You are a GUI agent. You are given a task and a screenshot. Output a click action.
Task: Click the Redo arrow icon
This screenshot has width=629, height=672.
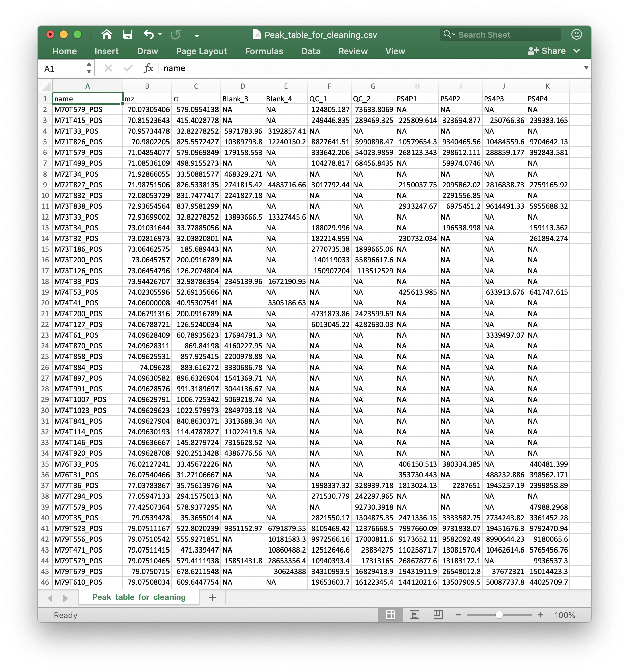[176, 34]
